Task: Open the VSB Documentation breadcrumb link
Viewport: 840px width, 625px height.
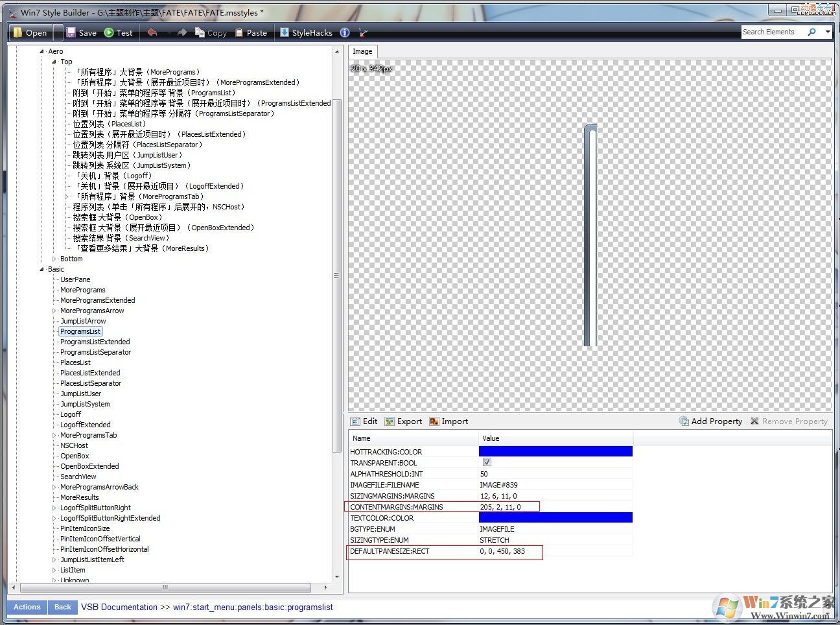Action: [x=119, y=607]
